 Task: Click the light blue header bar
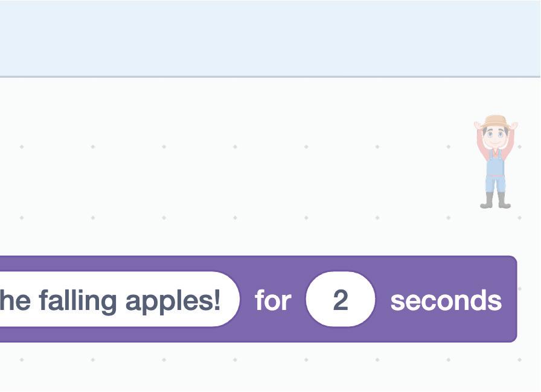point(270,37)
